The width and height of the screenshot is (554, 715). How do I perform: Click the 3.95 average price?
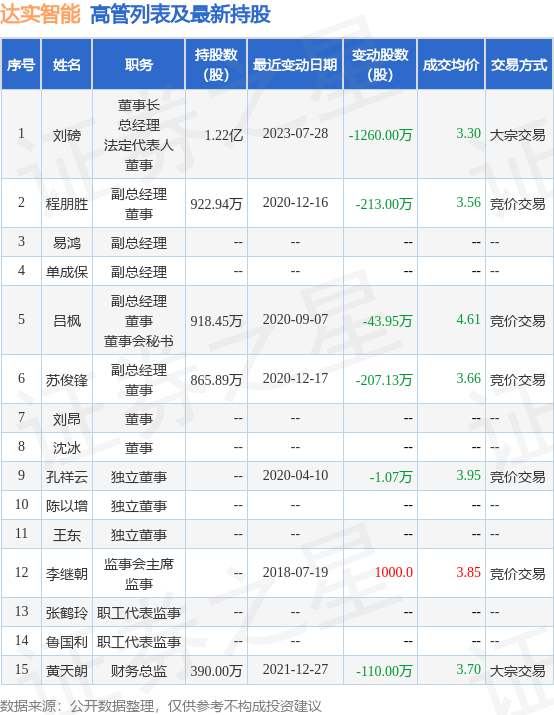pyautogui.click(x=468, y=475)
